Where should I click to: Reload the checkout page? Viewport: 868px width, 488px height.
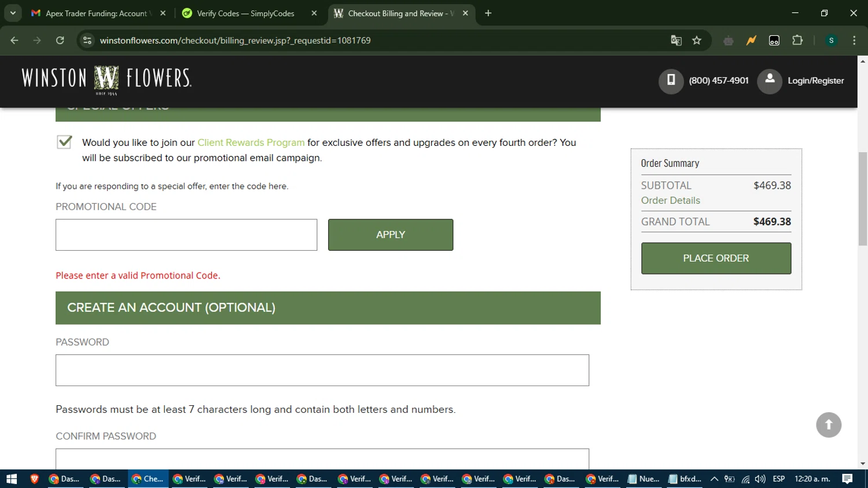(60, 41)
